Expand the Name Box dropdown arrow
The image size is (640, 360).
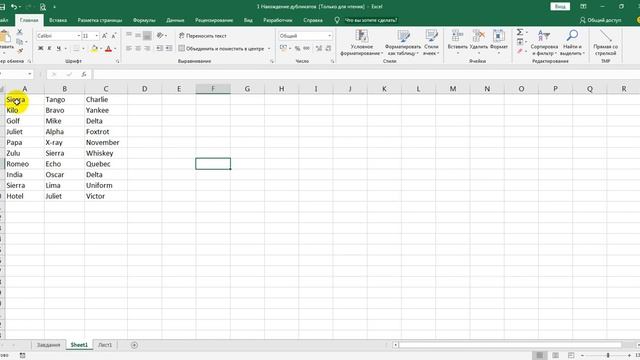click(29, 74)
